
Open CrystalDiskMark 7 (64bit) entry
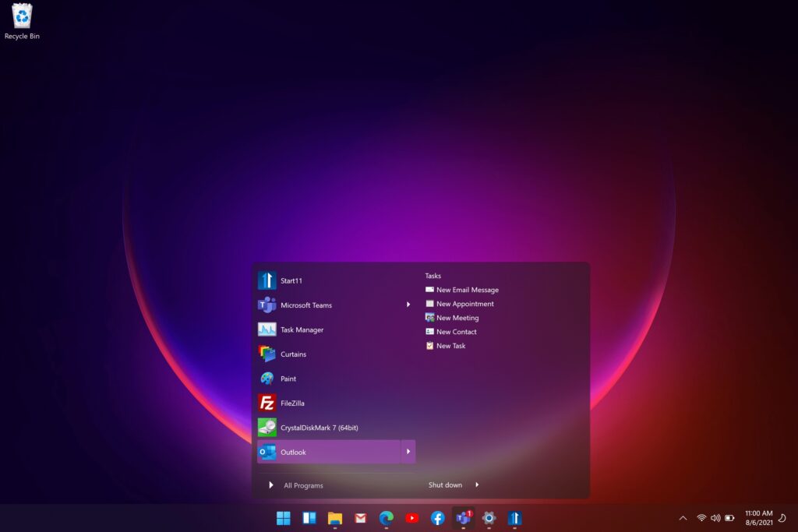coord(336,427)
